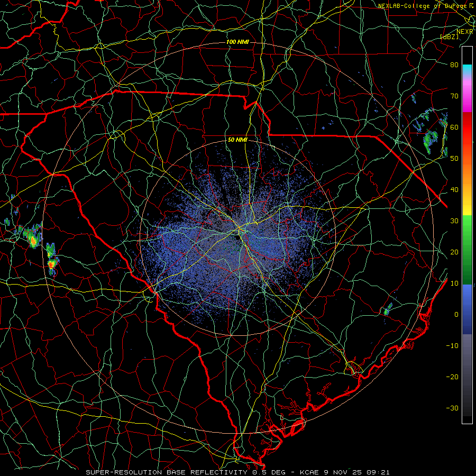
Task: Click the NEXR label in the corner
Action: (465, 31)
